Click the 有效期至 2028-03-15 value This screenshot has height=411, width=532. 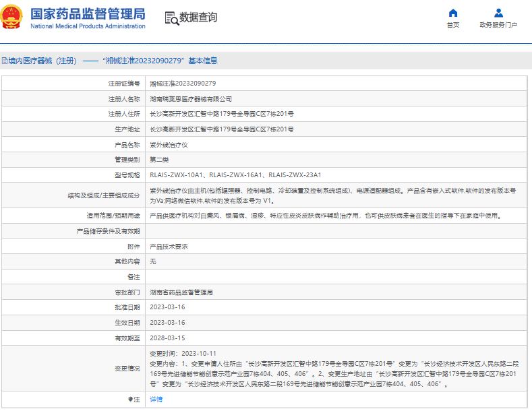tap(167, 338)
